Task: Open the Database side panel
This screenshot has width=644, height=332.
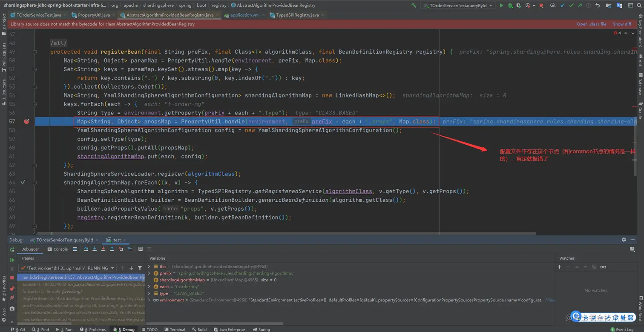Action: tap(640, 83)
